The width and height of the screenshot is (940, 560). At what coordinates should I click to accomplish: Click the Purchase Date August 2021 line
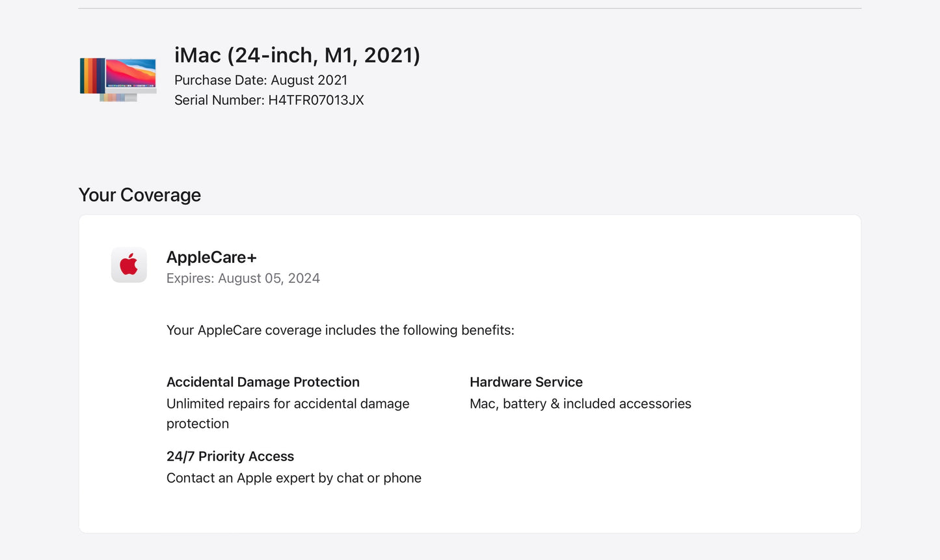point(260,80)
